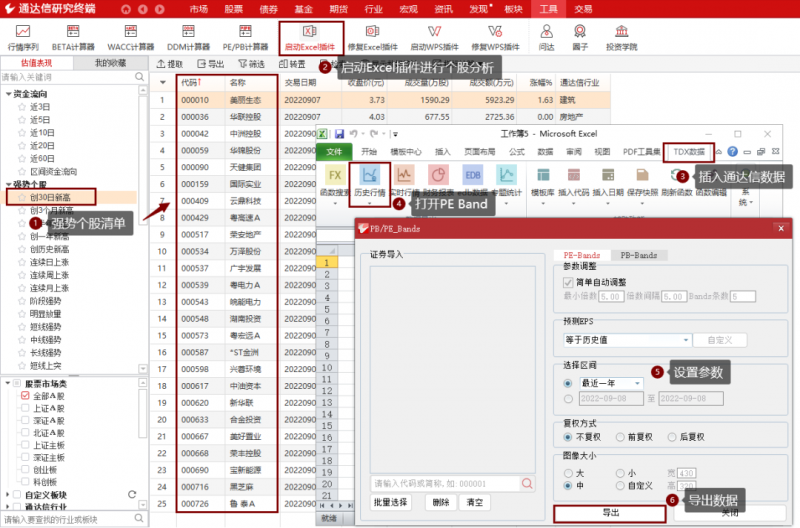Open dropdown arrow under 历史行情

(x=369, y=203)
